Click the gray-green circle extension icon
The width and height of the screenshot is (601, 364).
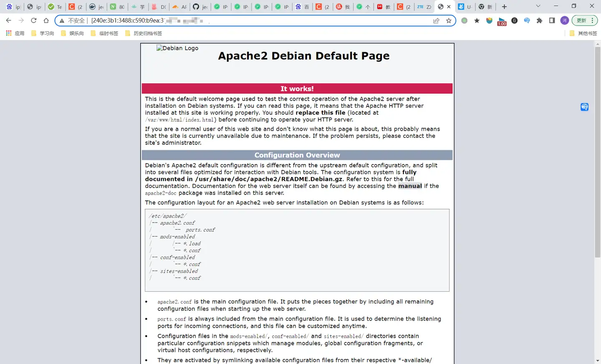pyautogui.click(x=465, y=20)
